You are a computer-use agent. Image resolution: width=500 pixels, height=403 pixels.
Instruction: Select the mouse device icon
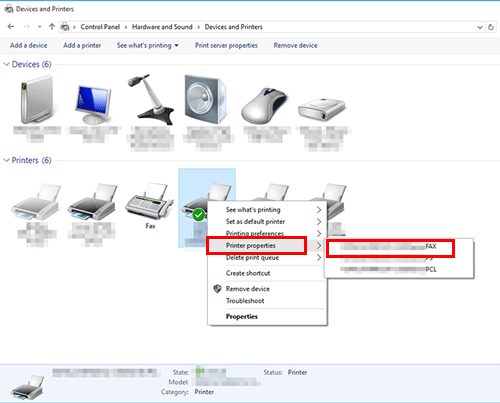point(264,106)
